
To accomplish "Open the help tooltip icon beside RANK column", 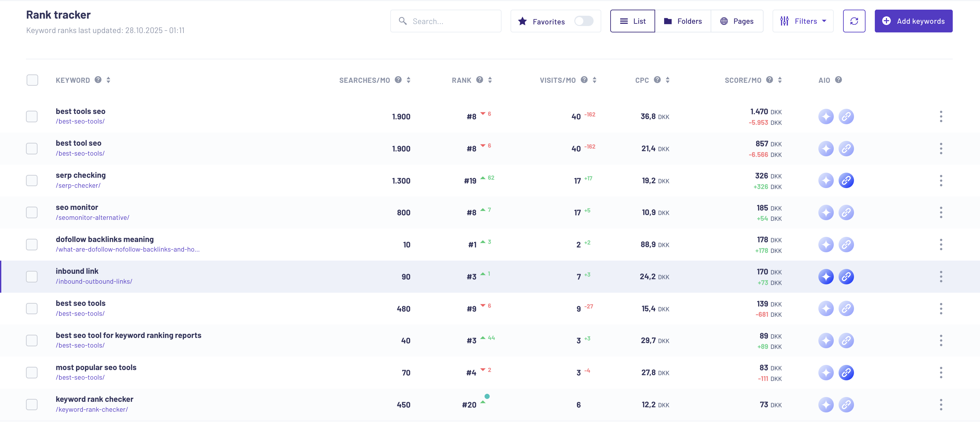I will point(480,80).
